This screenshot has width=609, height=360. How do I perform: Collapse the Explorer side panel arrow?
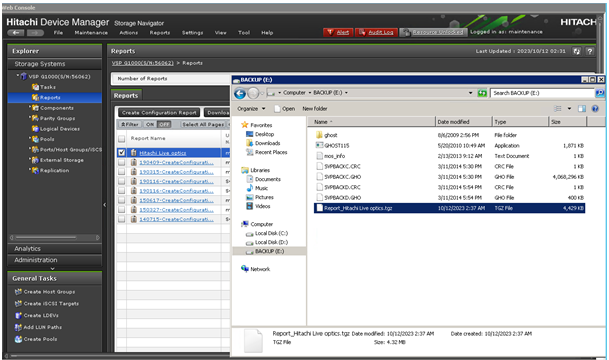pos(104,205)
